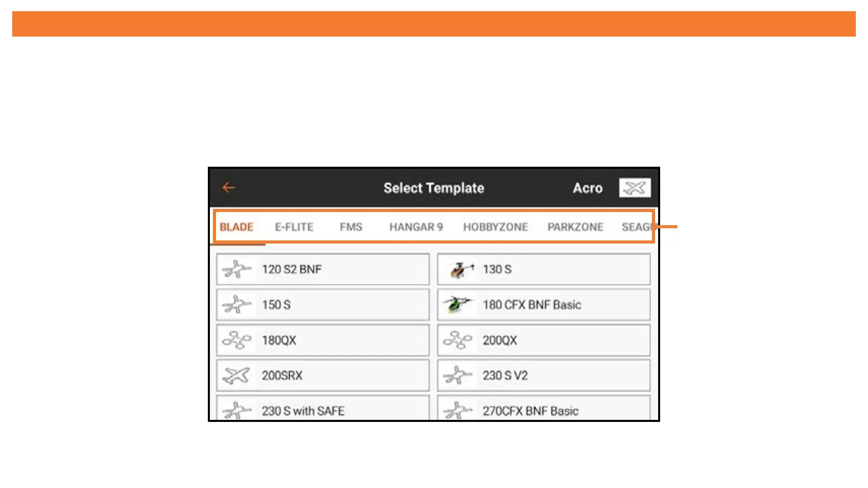Switch to the BLADE tab
This screenshot has height=488, width=868.
click(237, 227)
